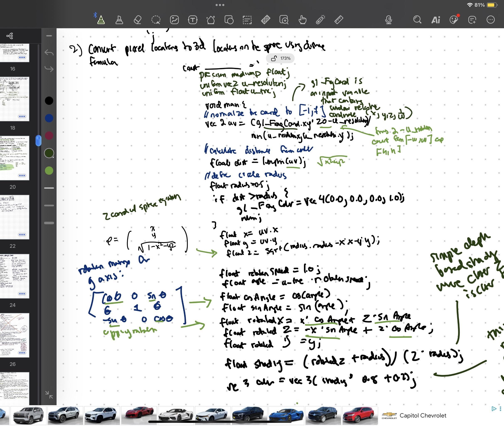Open the outline view in sidebar
Screen dimensions: 504x426
tap(10, 36)
